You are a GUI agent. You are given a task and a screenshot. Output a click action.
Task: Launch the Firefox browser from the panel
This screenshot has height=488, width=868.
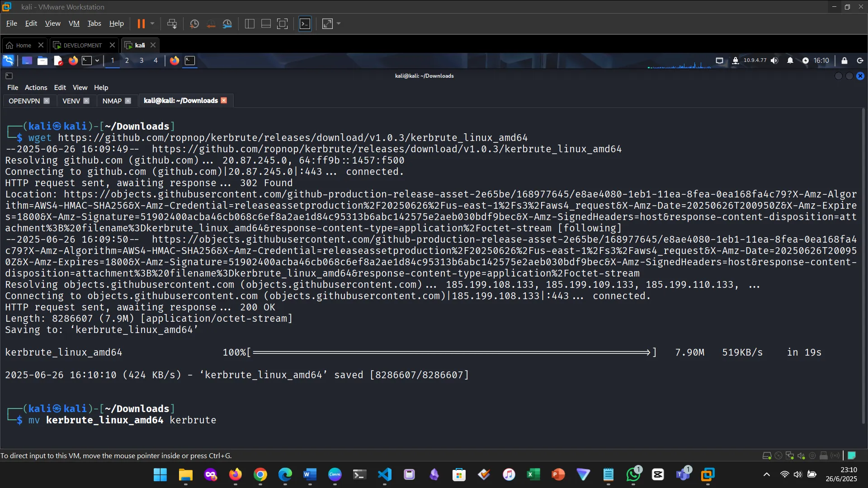point(73,60)
